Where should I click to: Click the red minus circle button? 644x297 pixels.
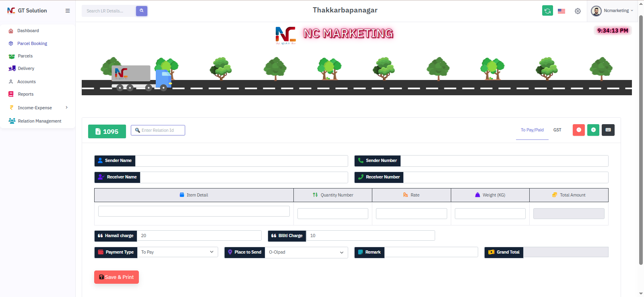coord(578,130)
